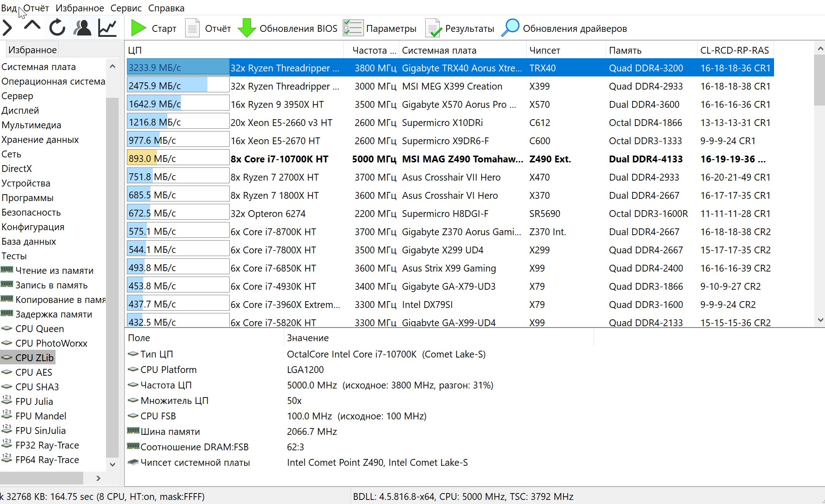
Task: Click the graph chart icon in toolbar
Action: pos(108,28)
